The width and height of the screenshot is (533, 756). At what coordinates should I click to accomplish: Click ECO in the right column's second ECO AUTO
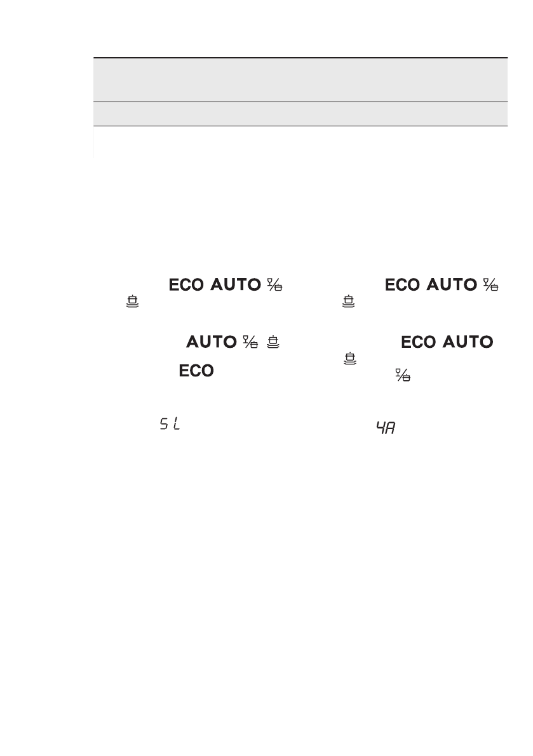pyautogui.click(x=419, y=342)
